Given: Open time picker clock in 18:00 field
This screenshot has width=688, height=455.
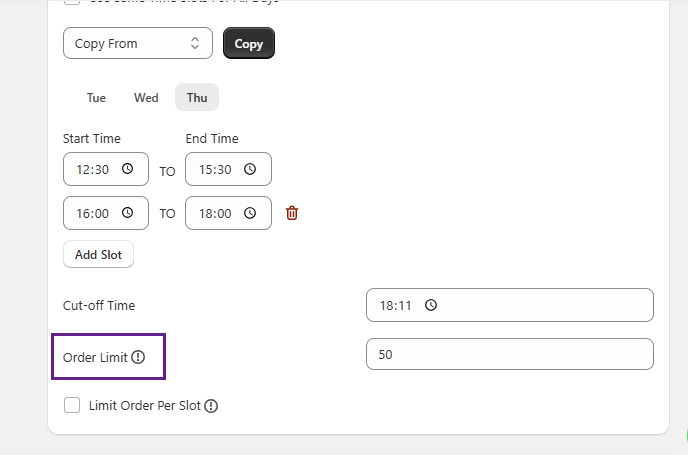Looking at the screenshot, I should coord(250,213).
